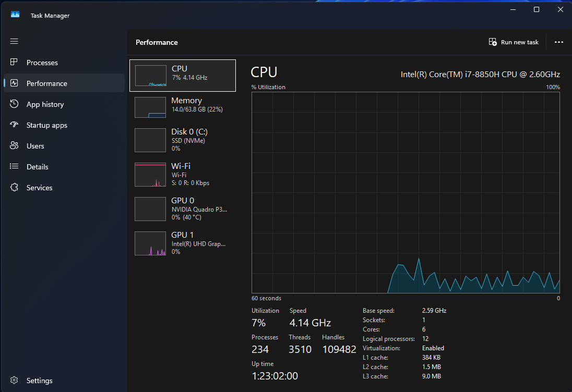Select the GPU 0 mini graph thumbnail
Screen dimensions: 572x392
[x=150, y=209]
